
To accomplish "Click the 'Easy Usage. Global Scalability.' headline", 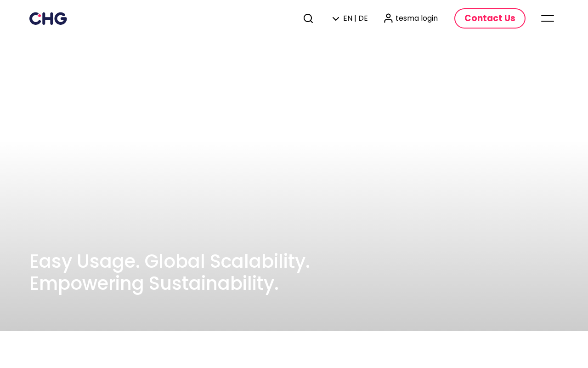I will click(x=170, y=261).
